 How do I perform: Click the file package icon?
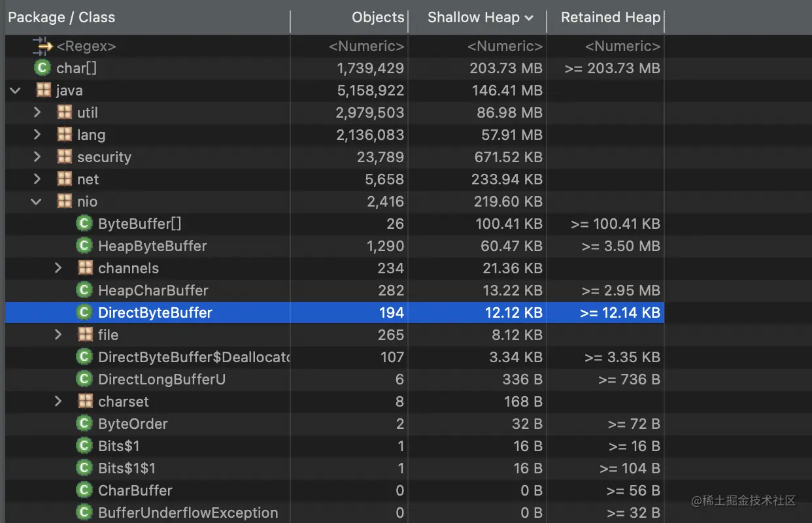point(85,335)
